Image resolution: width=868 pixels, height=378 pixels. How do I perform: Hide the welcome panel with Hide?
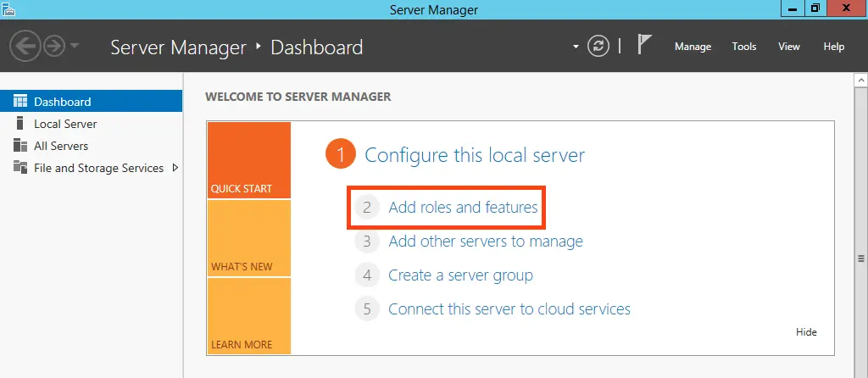pyautogui.click(x=806, y=332)
